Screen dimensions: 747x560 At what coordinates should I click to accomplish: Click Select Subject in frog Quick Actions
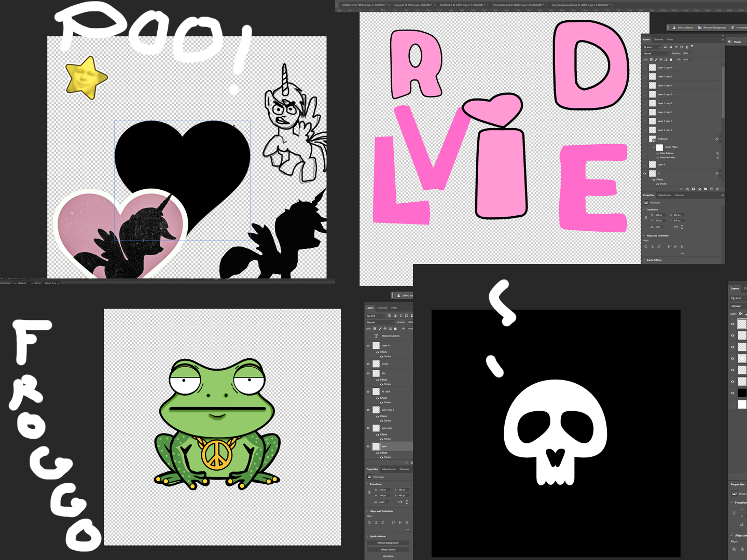(x=388, y=550)
